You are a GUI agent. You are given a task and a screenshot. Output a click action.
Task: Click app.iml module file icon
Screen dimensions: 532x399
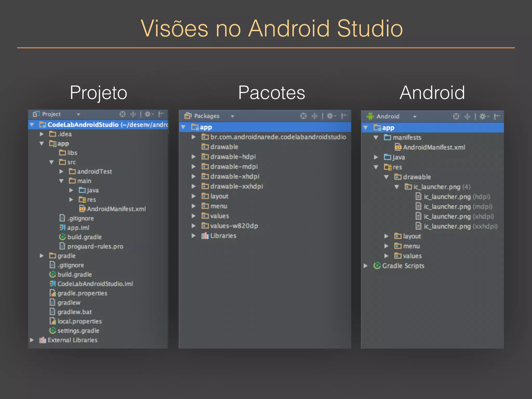click(62, 228)
